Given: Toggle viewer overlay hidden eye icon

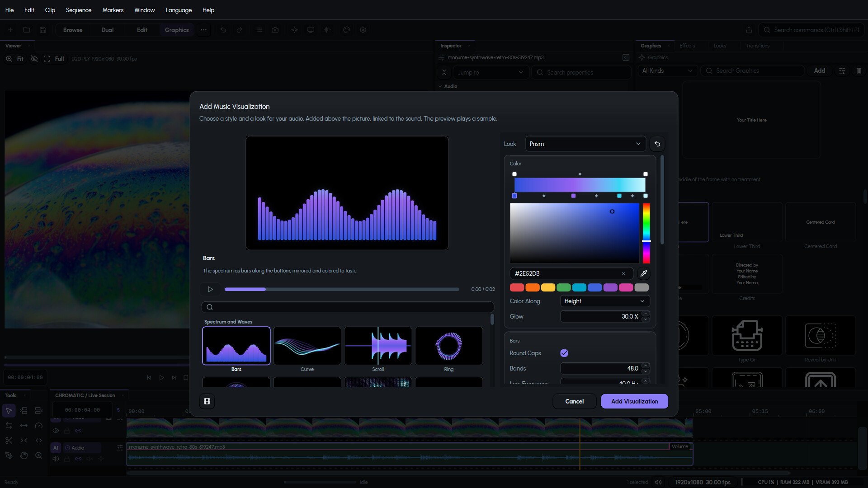Looking at the screenshot, I should click(34, 59).
